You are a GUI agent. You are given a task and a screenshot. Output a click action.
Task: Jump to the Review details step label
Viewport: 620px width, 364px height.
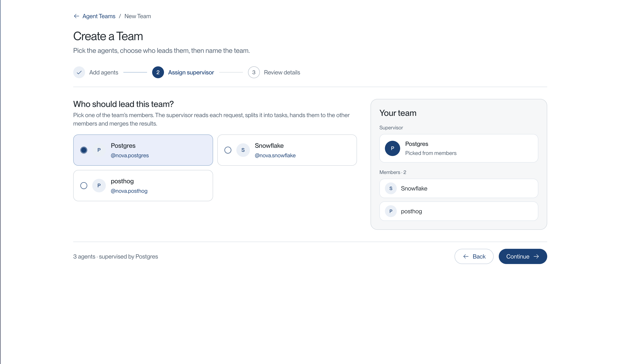click(x=282, y=72)
